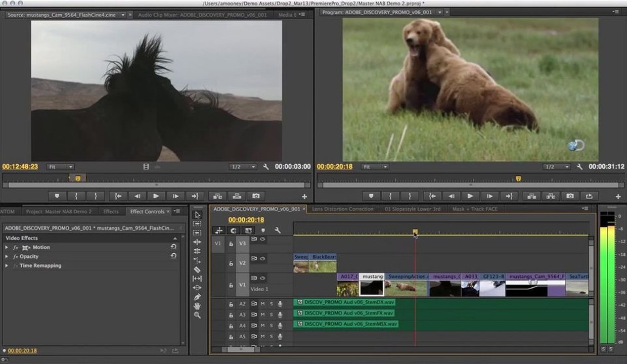Reset the Opacity effect

point(173,256)
